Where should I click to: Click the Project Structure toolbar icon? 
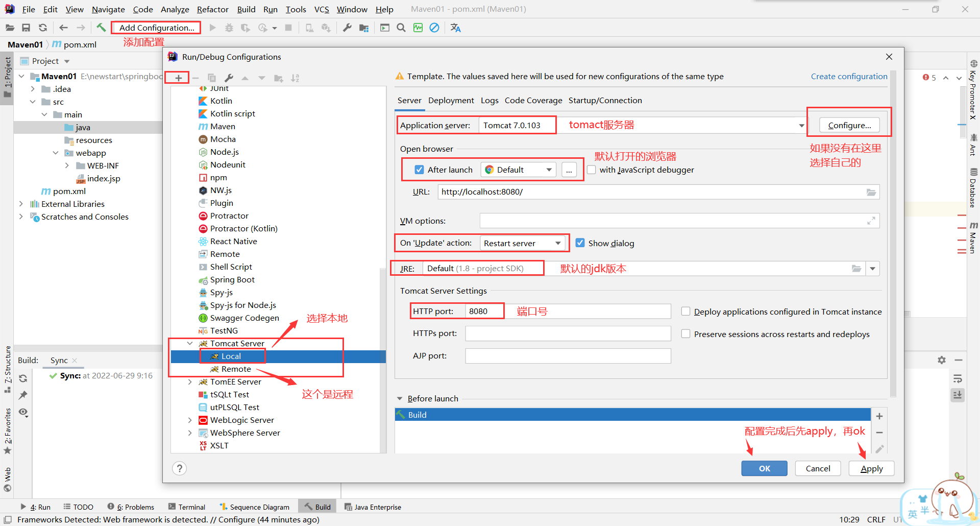364,28
